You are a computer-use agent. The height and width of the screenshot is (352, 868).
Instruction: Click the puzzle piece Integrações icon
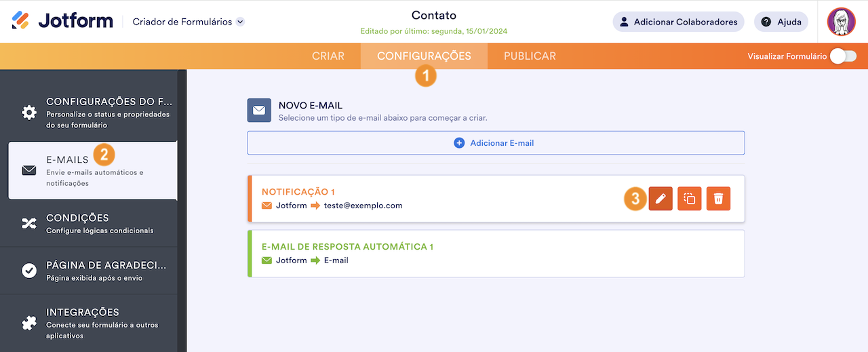(29, 324)
